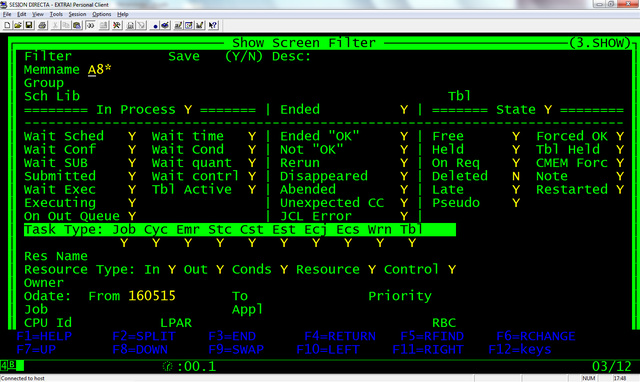Click the Y value beside Wait Sched
This screenshot has height=382, width=640.
coord(132,136)
